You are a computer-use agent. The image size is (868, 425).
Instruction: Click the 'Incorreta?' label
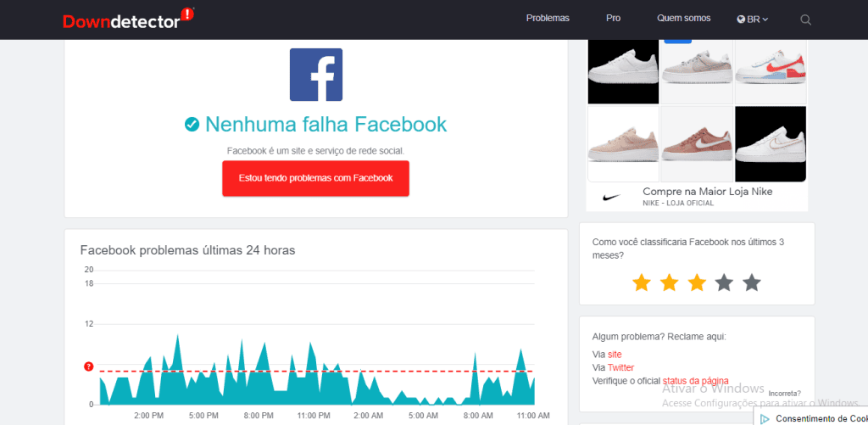point(784,394)
